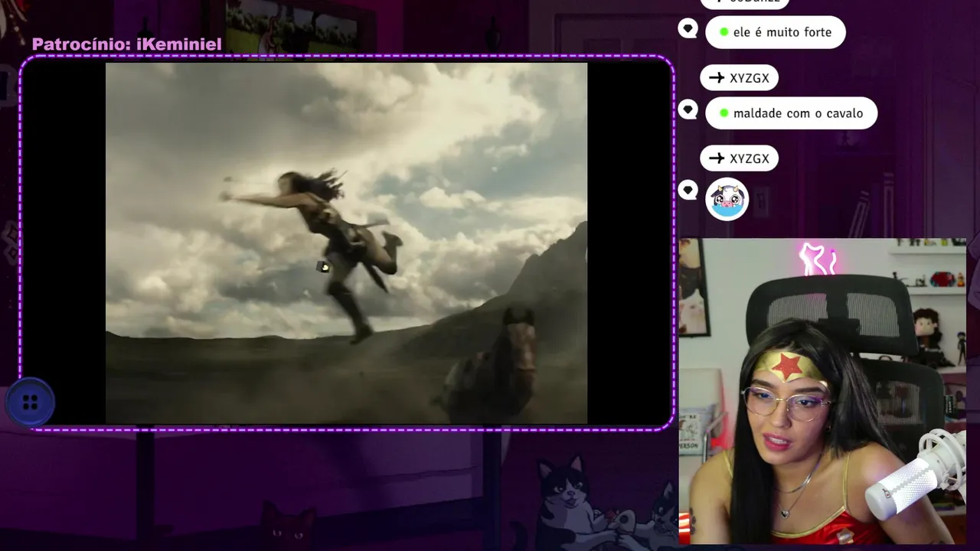
Task: Click the movie clip video frame
Action: 346,243
